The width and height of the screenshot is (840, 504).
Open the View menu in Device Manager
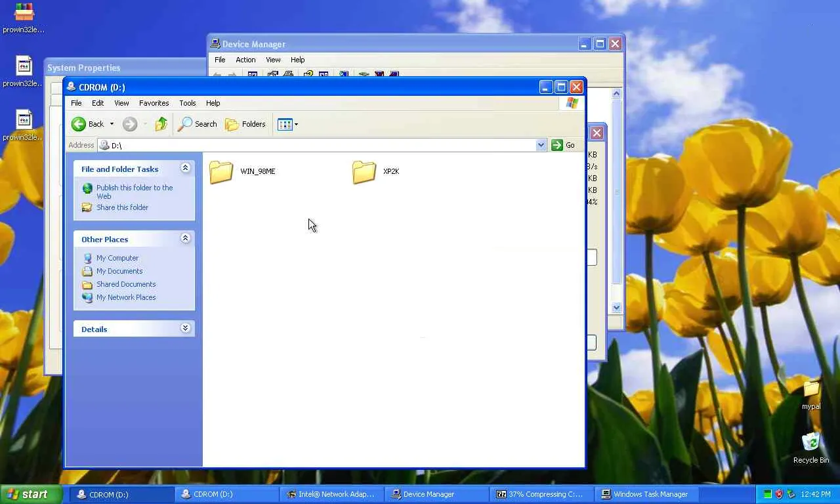point(273,60)
